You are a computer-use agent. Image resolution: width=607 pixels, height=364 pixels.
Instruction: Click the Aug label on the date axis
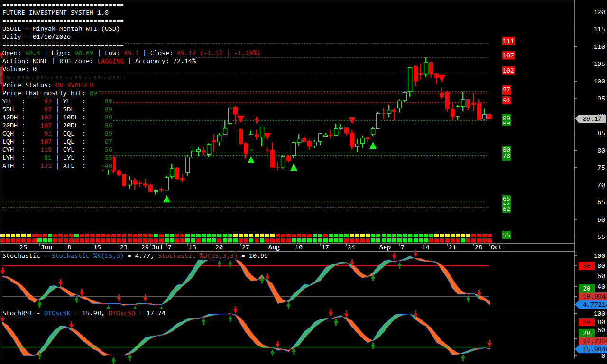coord(274,247)
